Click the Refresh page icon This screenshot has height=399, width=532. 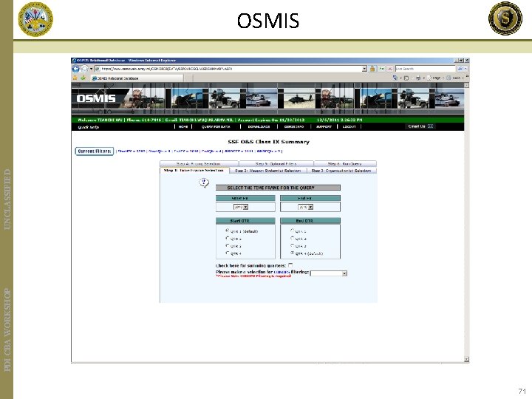click(382, 69)
